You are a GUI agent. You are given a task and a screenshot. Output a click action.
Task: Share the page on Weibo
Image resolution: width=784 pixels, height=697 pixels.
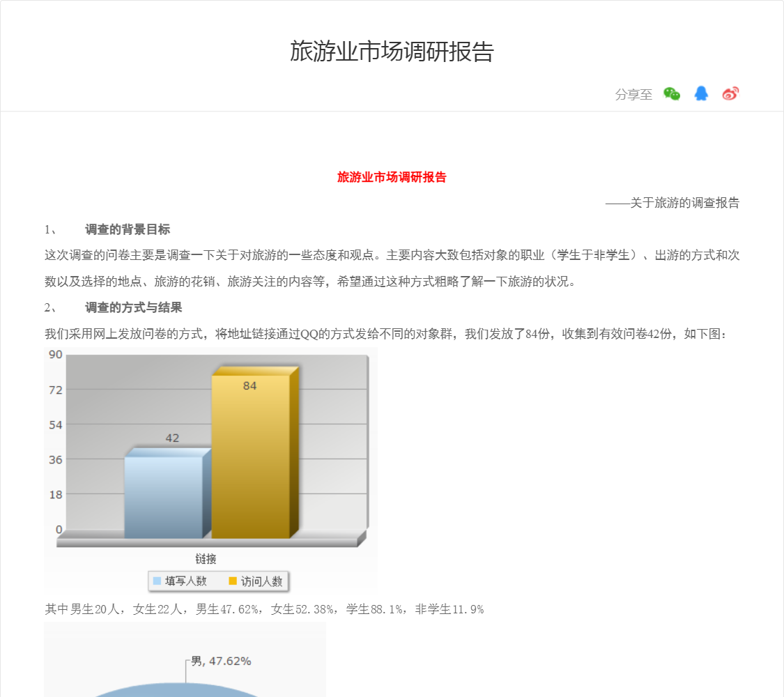coord(730,94)
